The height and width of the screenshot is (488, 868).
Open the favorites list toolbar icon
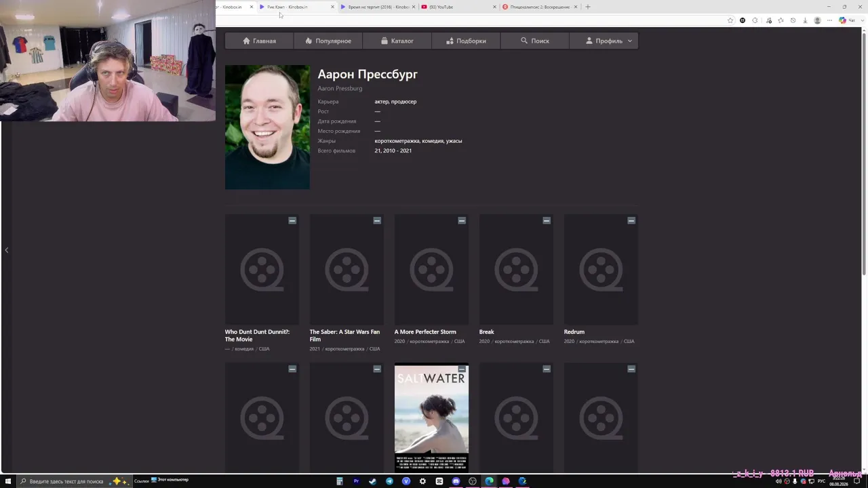point(781,20)
